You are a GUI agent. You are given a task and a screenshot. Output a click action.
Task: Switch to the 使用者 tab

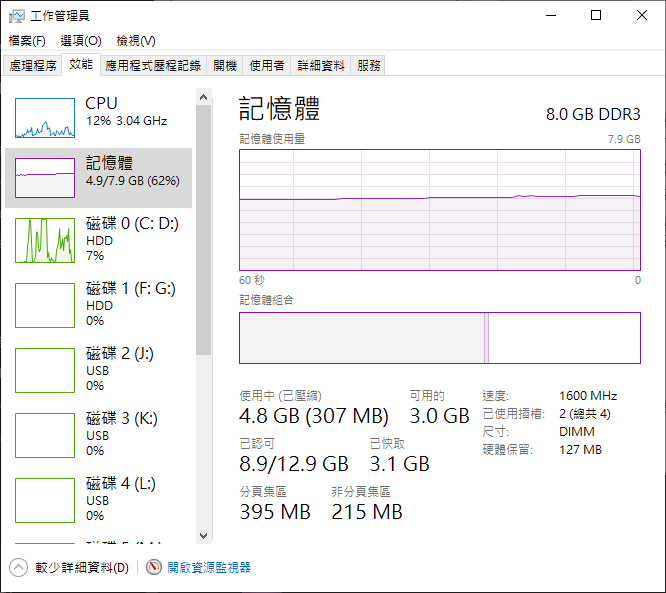pos(267,65)
